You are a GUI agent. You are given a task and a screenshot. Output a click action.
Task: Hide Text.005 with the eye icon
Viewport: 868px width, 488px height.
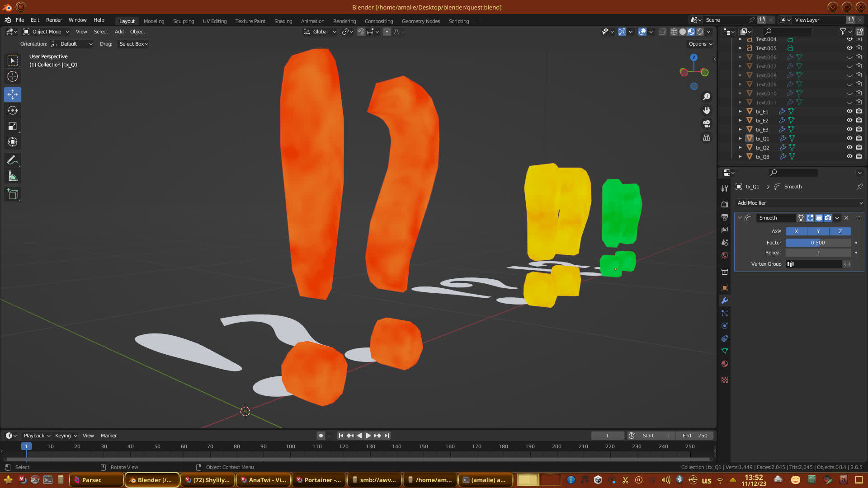point(849,48)
